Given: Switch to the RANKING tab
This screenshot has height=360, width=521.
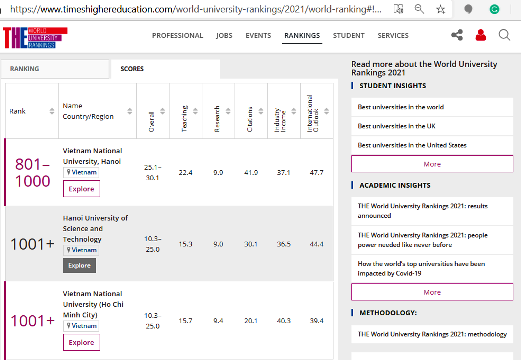Looking at the screenshot, I should pos(55,69).
